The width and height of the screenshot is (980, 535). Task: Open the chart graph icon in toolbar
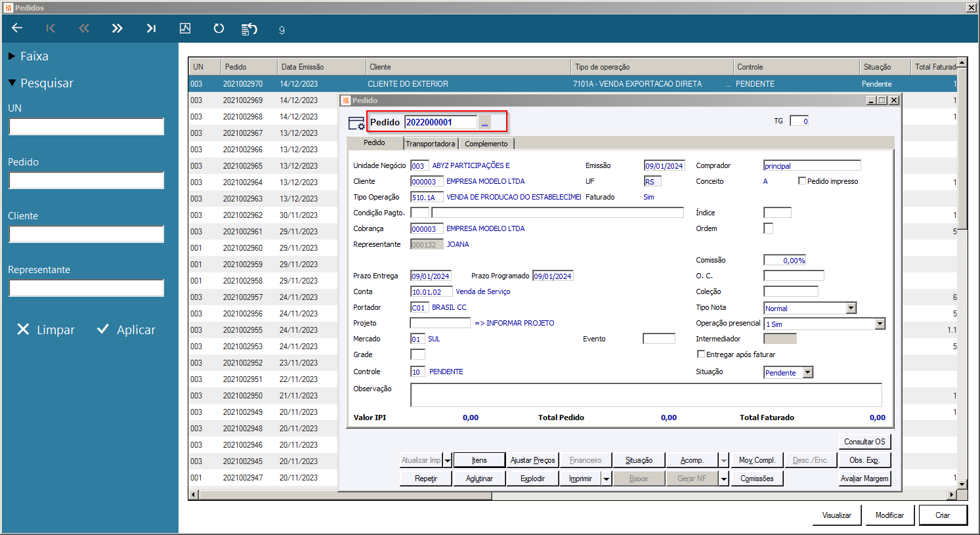pyautogui.click(x=185, y=28)
